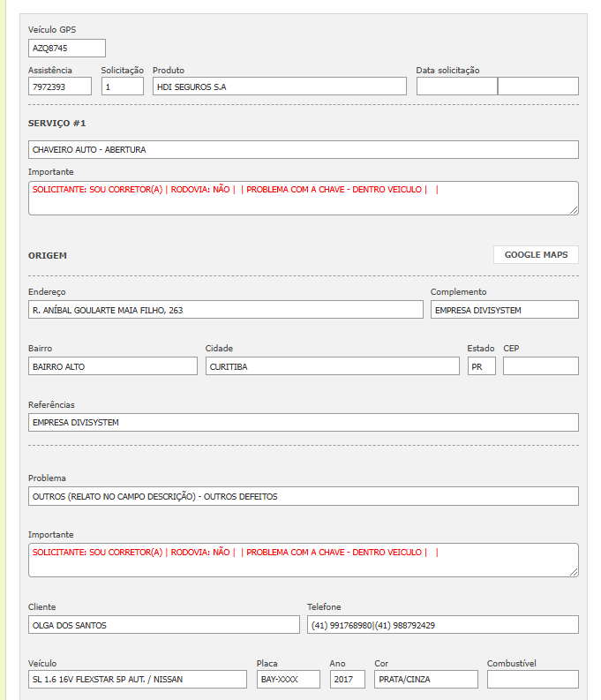Click the Google Maps button
This screenshot has height=700, width=601.
point(536,255)
